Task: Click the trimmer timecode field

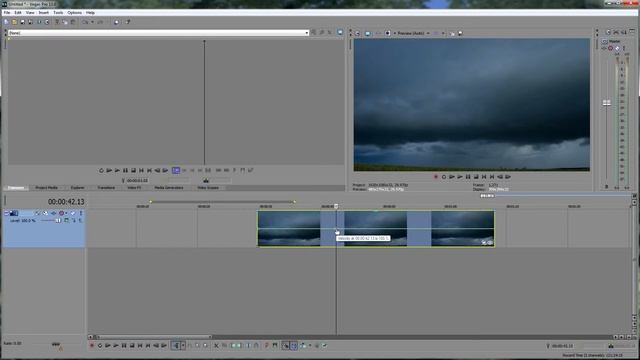Action: 137,180
